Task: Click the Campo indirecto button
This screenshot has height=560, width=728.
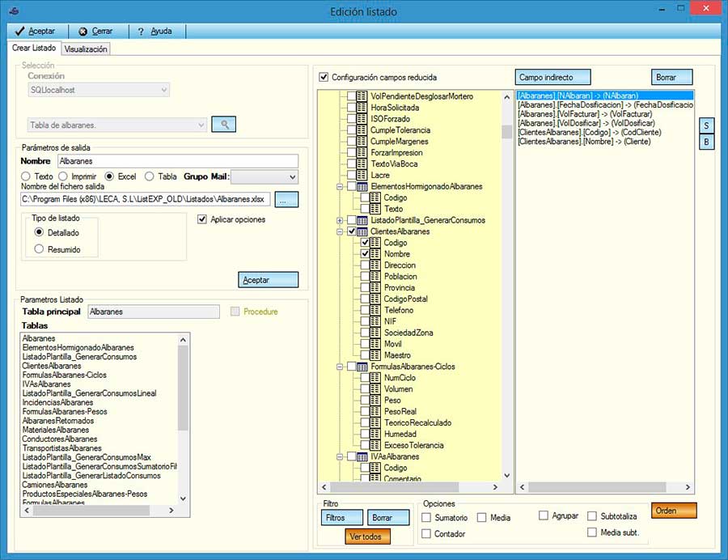Action: pyautogui.click(x=552, y=77)
